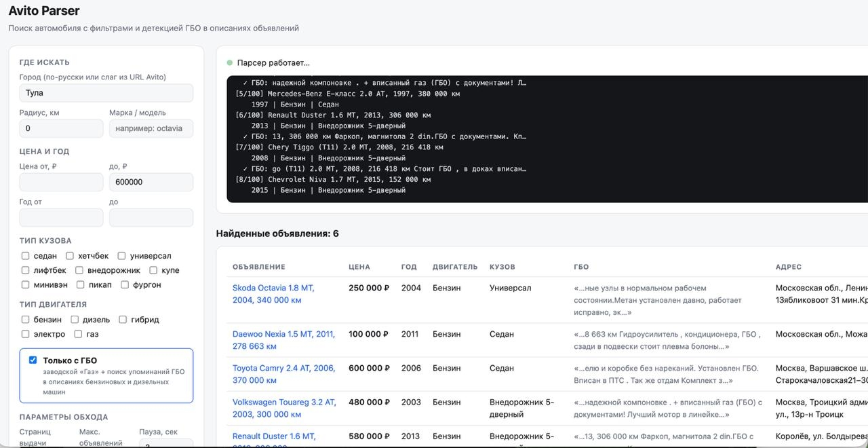Click the Цена от minimum price field
868x448 pixels.
click(x=61, y=182)
